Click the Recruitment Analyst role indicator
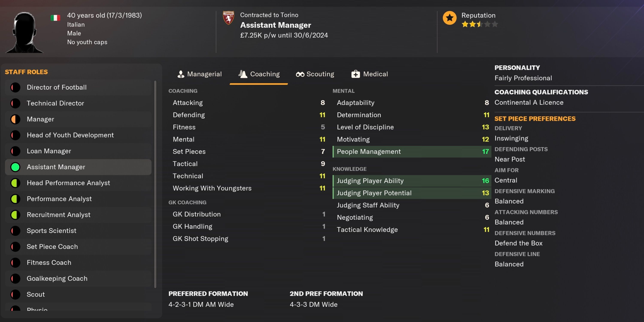The height and width of the screenshot is (322, 644). [15, 215]
